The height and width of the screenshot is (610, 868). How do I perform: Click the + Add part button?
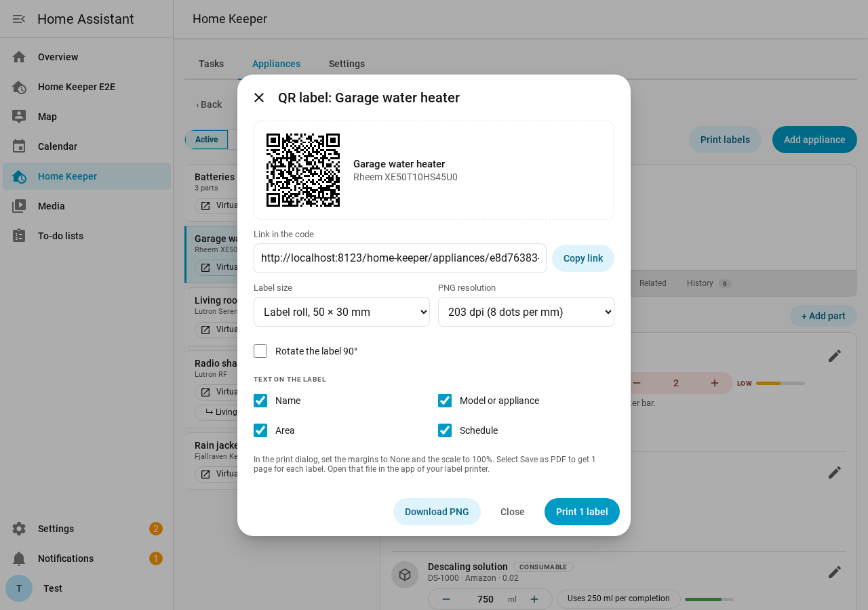click(823, 316)
